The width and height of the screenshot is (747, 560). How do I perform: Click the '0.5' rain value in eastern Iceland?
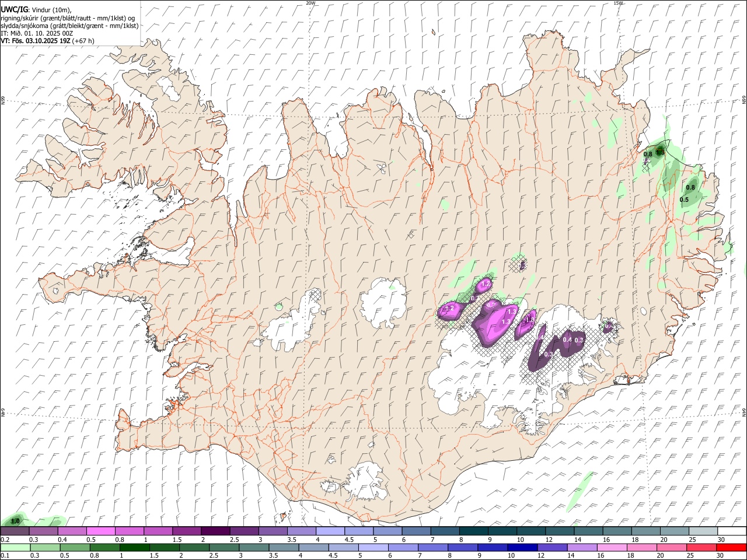tap(685, 199)
